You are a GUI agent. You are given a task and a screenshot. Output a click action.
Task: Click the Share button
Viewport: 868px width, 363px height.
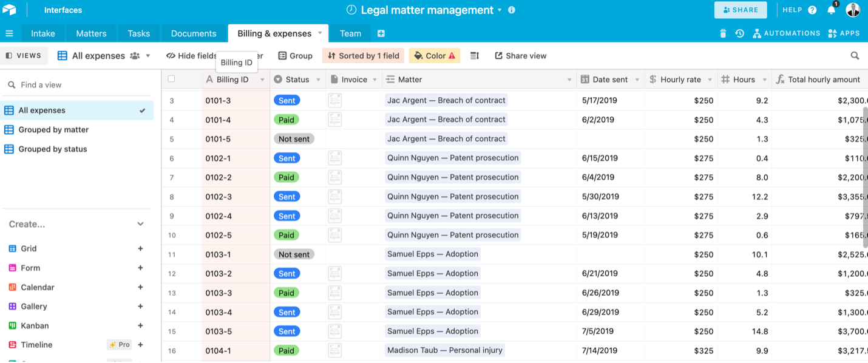point(741,10)
